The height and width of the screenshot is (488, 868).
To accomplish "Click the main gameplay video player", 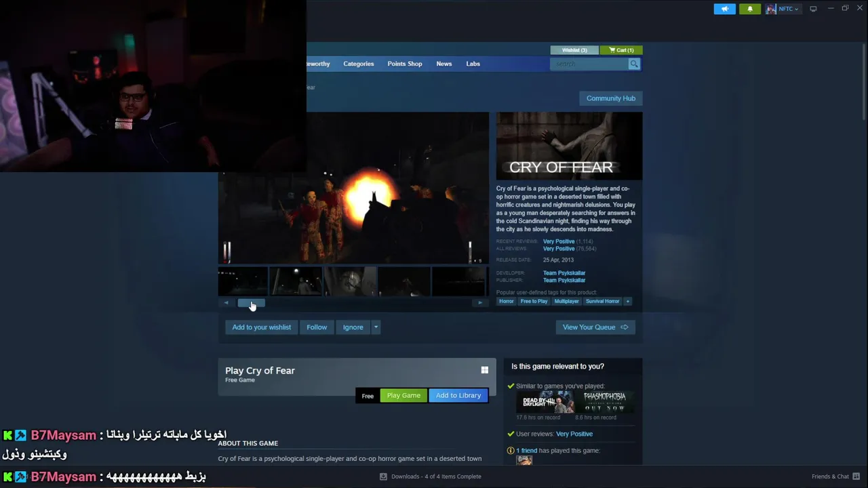I will (353, 188).
